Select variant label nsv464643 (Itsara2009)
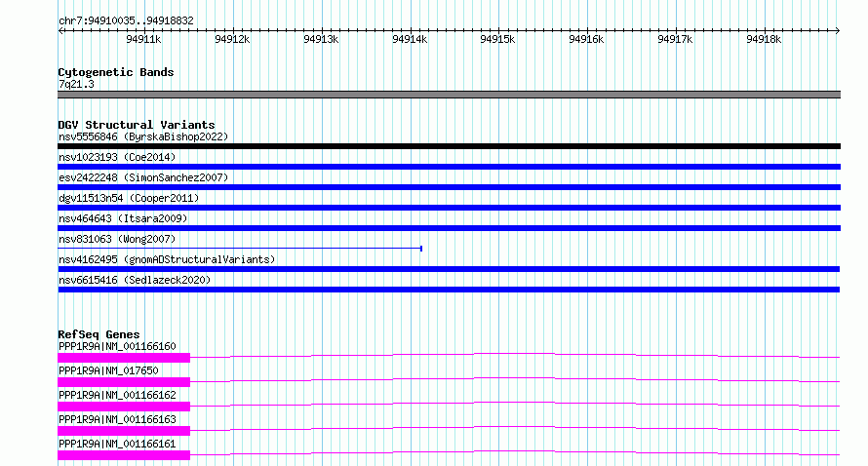Viewport: 868px width, 466px height. (x=123, y=218)
